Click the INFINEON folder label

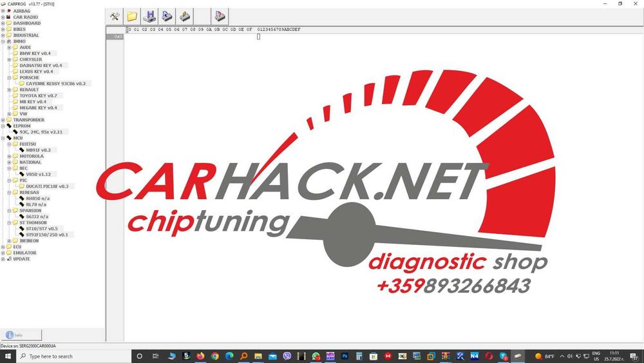[29, 241]
